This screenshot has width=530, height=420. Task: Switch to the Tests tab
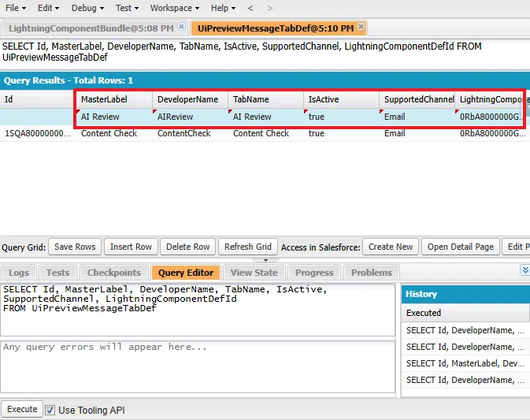pyautogui.click(x=58, y=273)
